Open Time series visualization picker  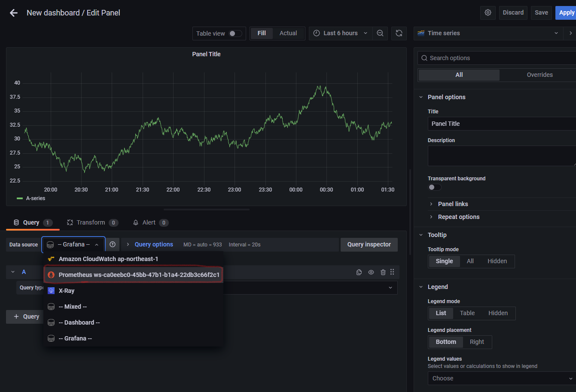pyautogui.click(x=488, y=33)
